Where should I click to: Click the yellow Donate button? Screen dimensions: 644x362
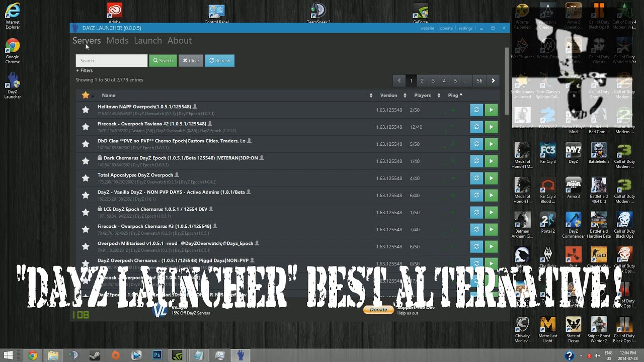click(x=378, y=310)
